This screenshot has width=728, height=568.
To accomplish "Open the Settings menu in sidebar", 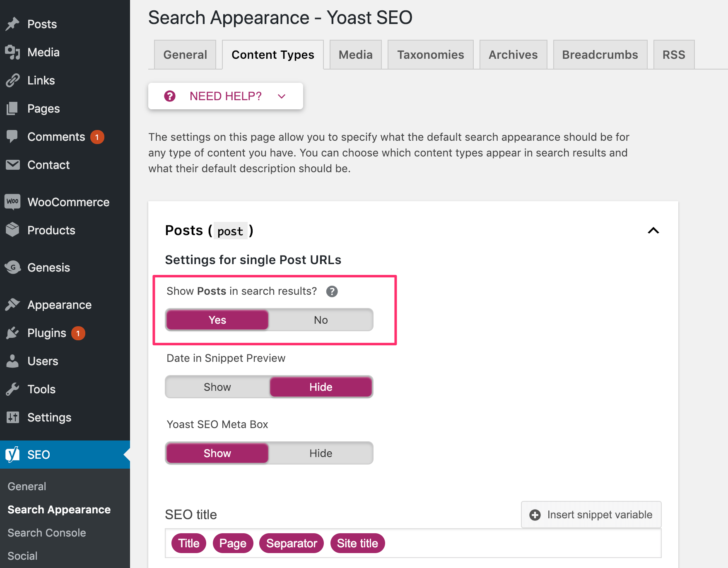I will (x=49, y=417).
